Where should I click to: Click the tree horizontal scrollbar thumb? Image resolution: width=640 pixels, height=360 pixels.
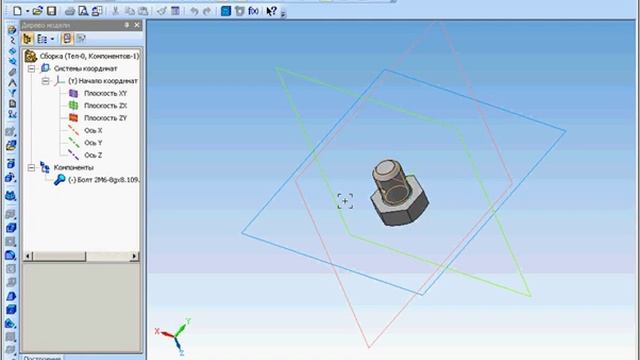[x=59, y=256]
